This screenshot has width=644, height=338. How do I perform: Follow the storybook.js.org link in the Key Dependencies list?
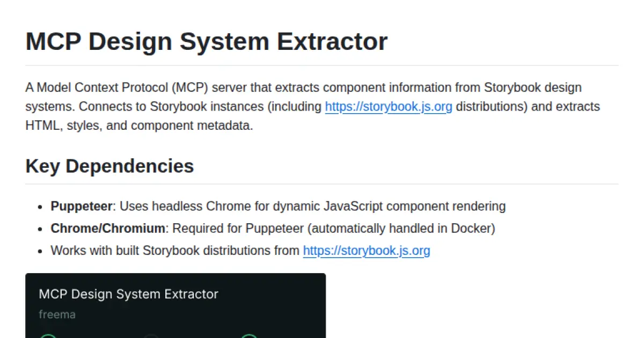366,250
